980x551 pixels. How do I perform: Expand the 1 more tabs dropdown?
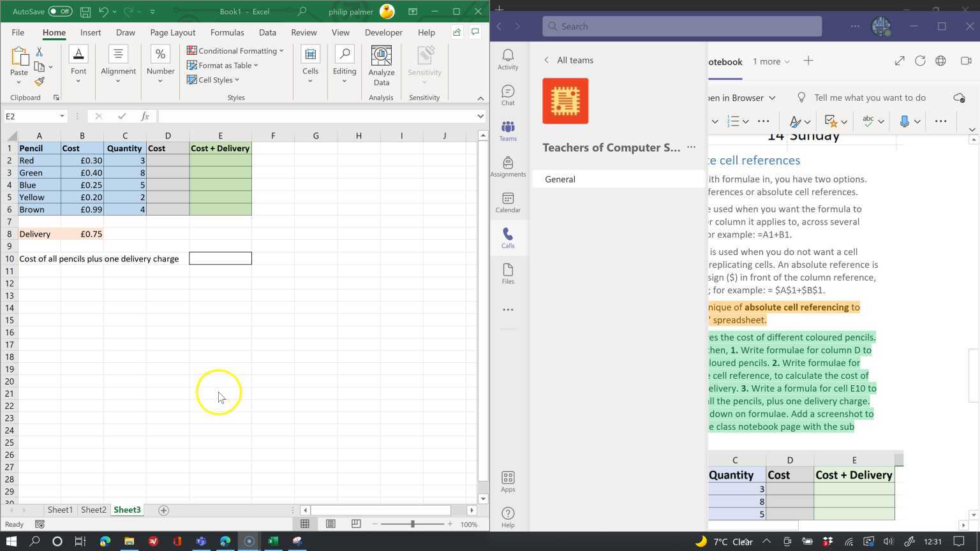[x=771, y=61]
